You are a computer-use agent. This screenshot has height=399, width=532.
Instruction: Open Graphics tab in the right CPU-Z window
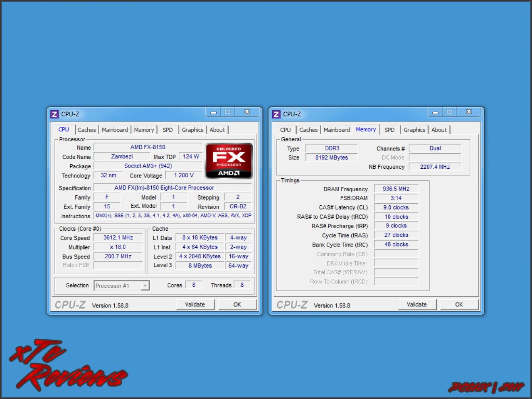[414, 130]
